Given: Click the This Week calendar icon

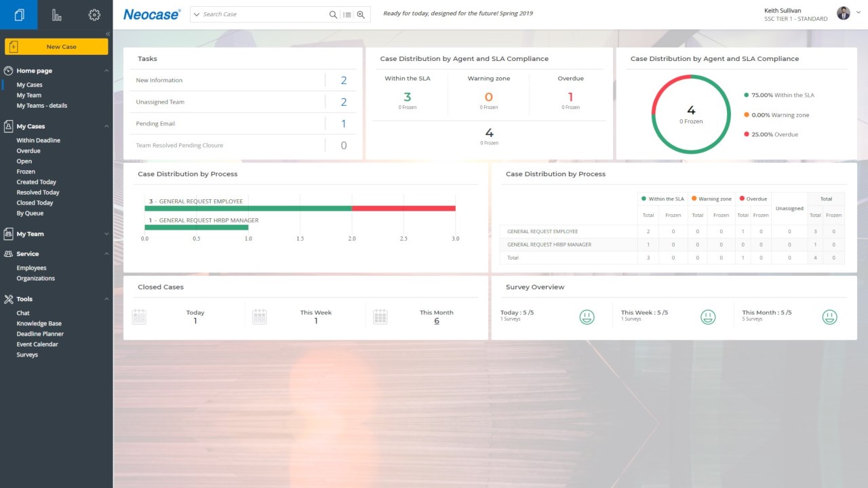Looking at the screenshot, I should click(259, 317).
